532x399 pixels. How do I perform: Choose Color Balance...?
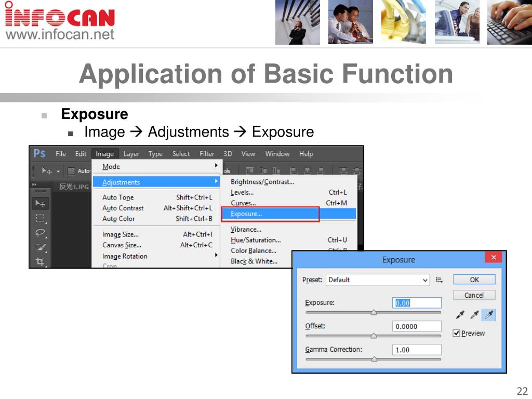point(256,251)
